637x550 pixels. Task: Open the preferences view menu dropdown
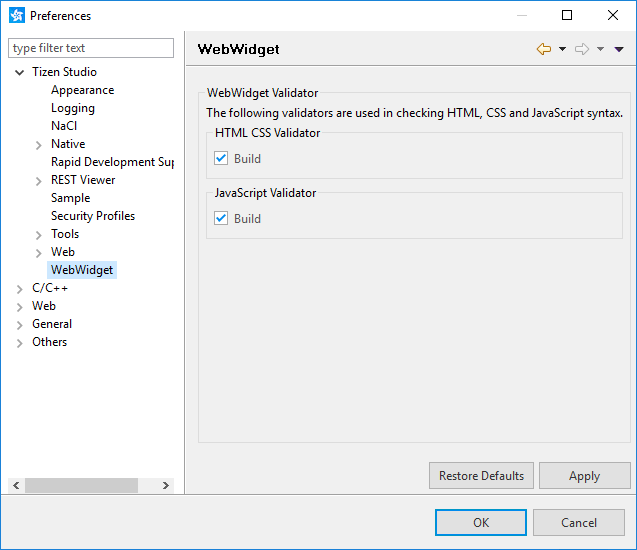[x=619, y=49]
